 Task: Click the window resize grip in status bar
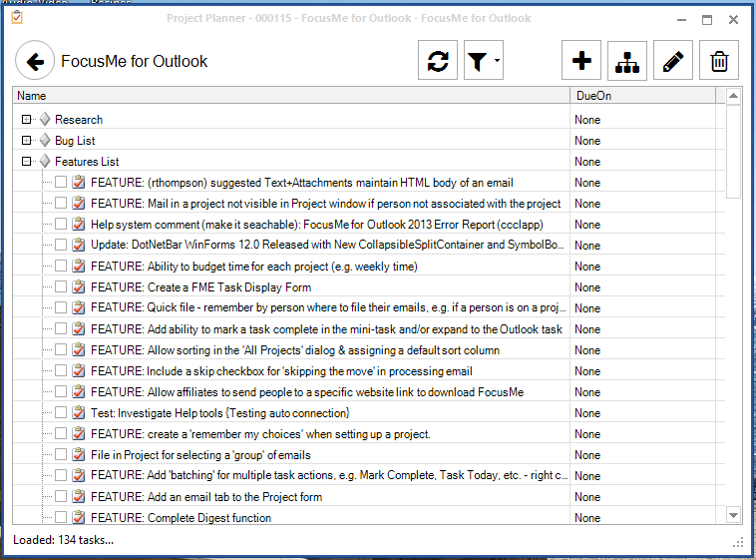coord(738,543)
